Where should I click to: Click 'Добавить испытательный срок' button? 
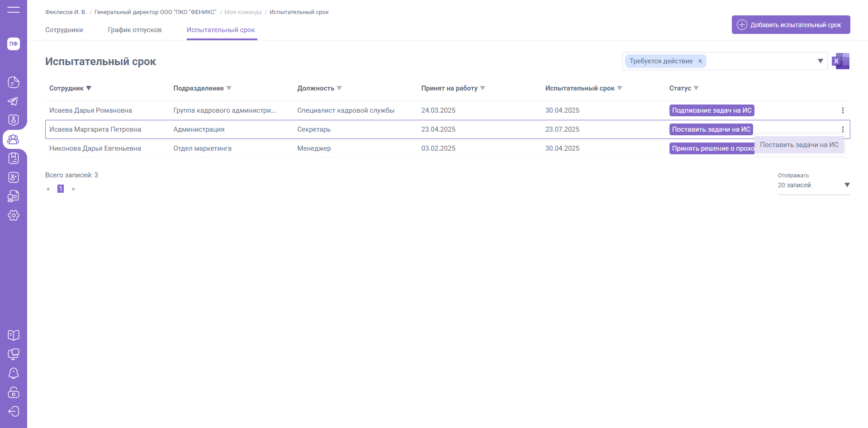tap(791, 25)
